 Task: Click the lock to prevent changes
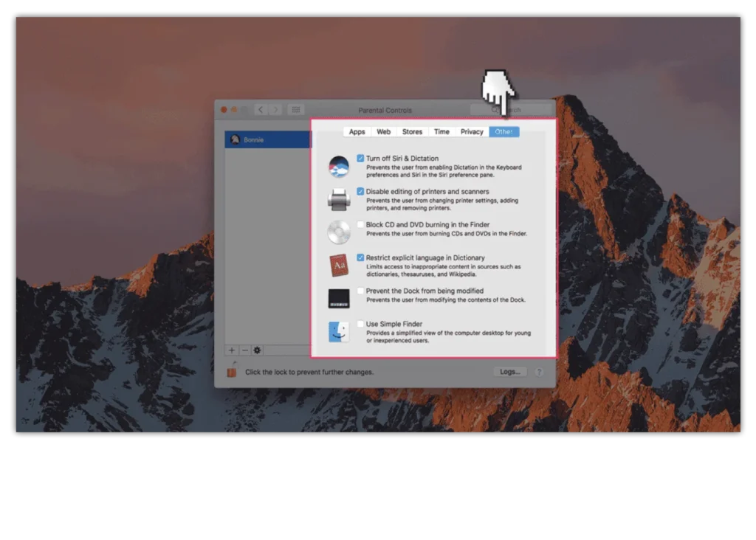tap(232, 370)
